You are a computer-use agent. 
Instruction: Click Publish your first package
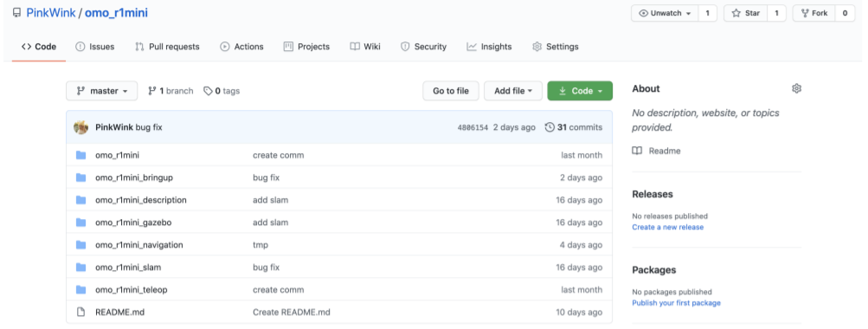coord(677,303)
